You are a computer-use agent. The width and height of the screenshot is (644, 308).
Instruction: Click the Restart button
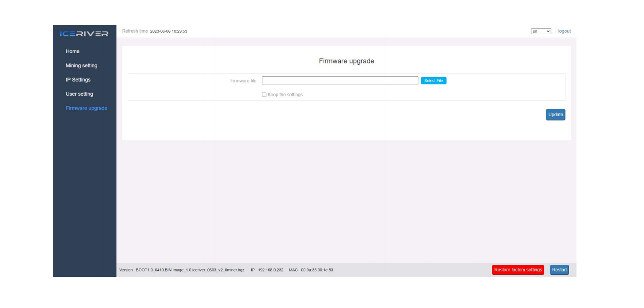pyautogui.click(x=559, y=270)
